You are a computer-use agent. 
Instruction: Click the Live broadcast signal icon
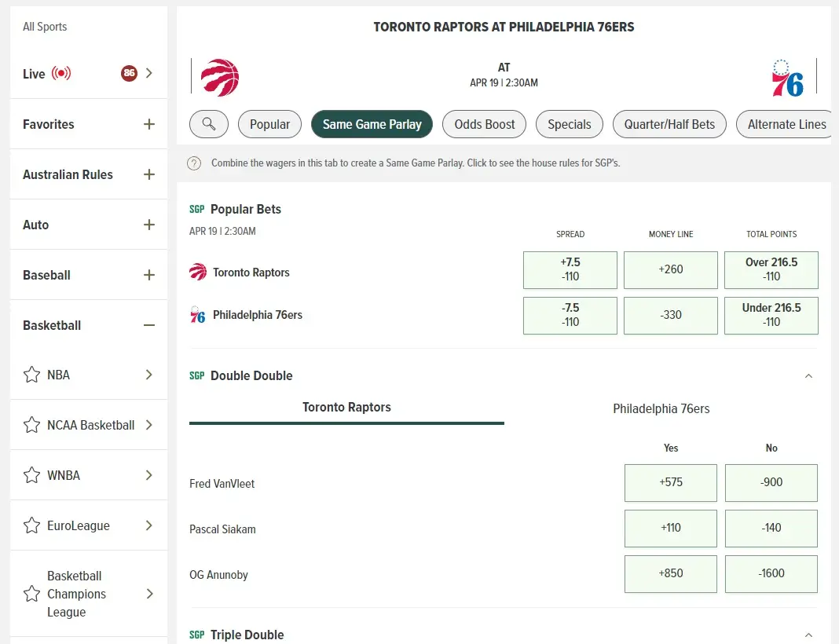(61, 73)
